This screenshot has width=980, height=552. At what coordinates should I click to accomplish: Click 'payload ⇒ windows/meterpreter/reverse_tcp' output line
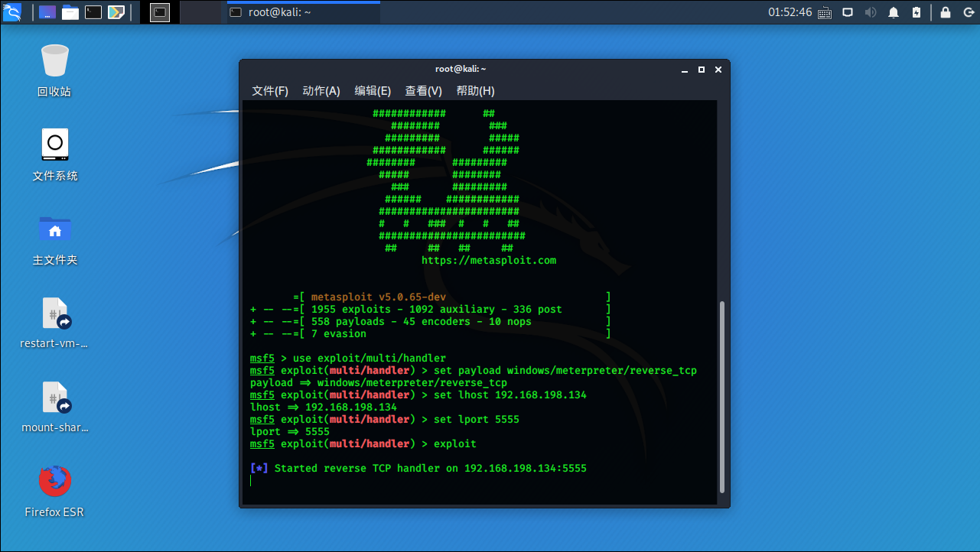point(379,383)
